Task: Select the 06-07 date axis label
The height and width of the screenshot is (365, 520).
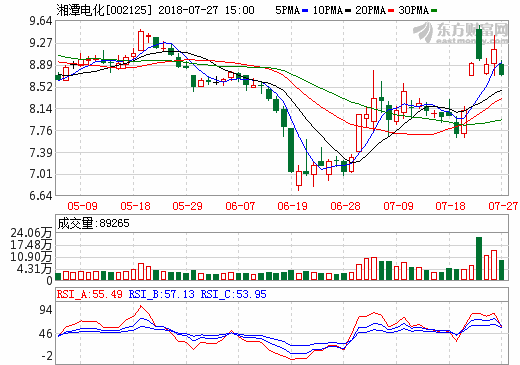Action: pos(240,206)
